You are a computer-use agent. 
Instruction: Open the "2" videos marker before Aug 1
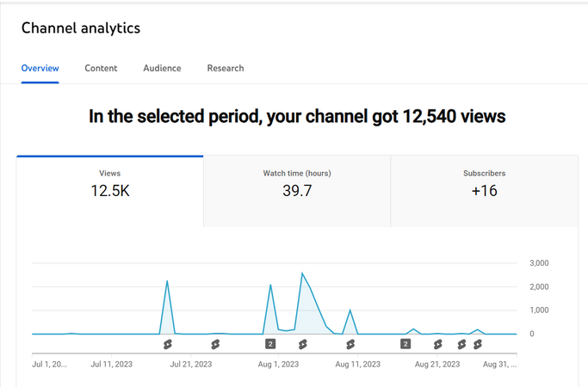click(x=270, y=343)
